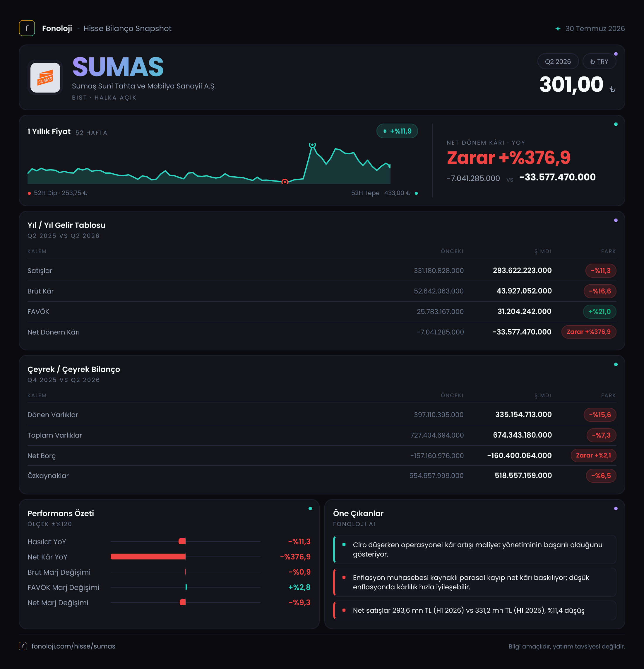Click the 674.343.180.000 Toplam Varlıklar value
This screenshot has height=669, width=644.
pyautogui.click(x=522, y=435)
